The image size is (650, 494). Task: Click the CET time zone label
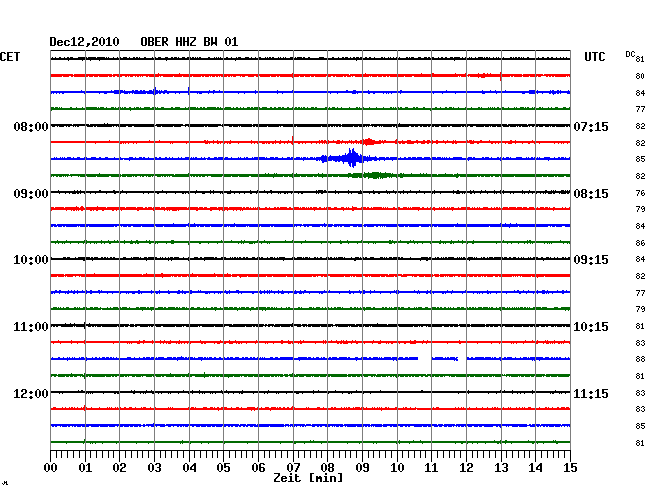[x=10, y=57]
